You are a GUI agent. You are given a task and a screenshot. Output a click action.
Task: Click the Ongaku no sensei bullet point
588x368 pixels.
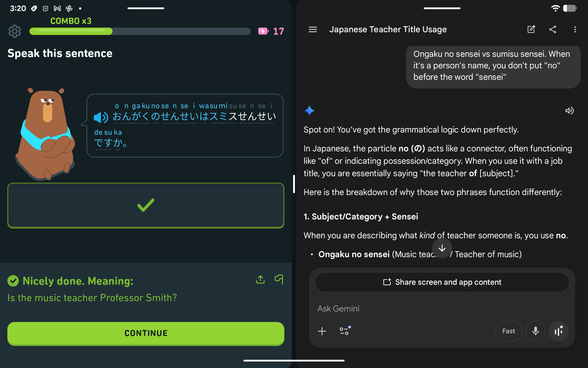[x=420, y=254]
